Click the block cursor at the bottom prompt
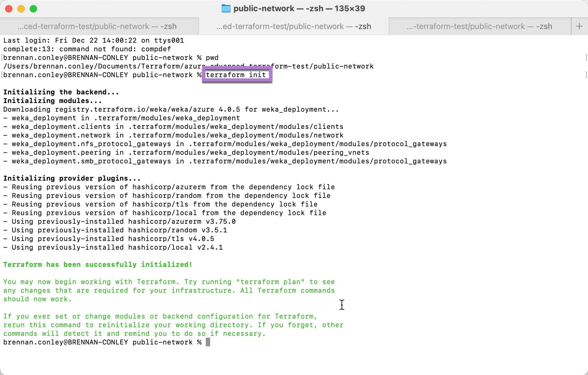The height and width of the screenshot is (375, 588). [208, 342]
